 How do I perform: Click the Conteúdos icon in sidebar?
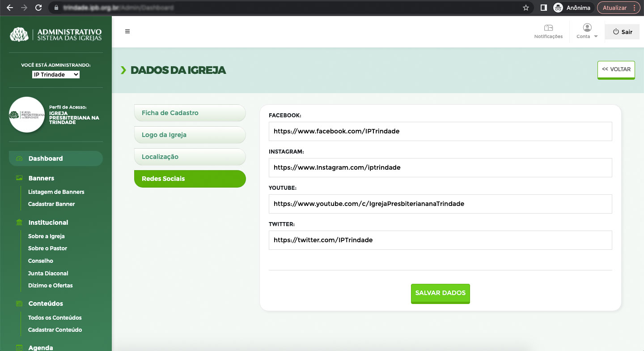point(19,304)
